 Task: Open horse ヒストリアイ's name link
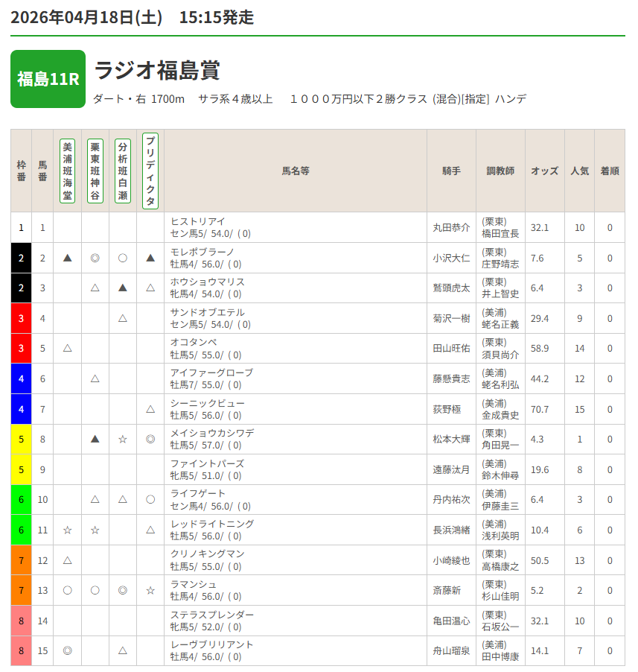(197, 222)
